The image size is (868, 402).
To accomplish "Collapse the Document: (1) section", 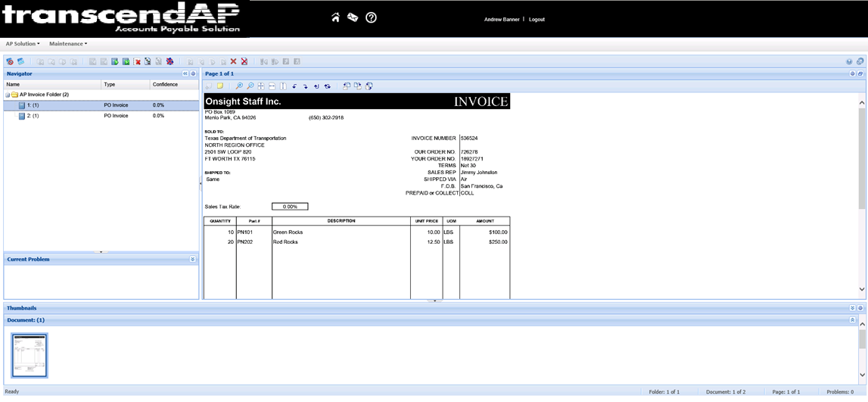I will (853, 319).
